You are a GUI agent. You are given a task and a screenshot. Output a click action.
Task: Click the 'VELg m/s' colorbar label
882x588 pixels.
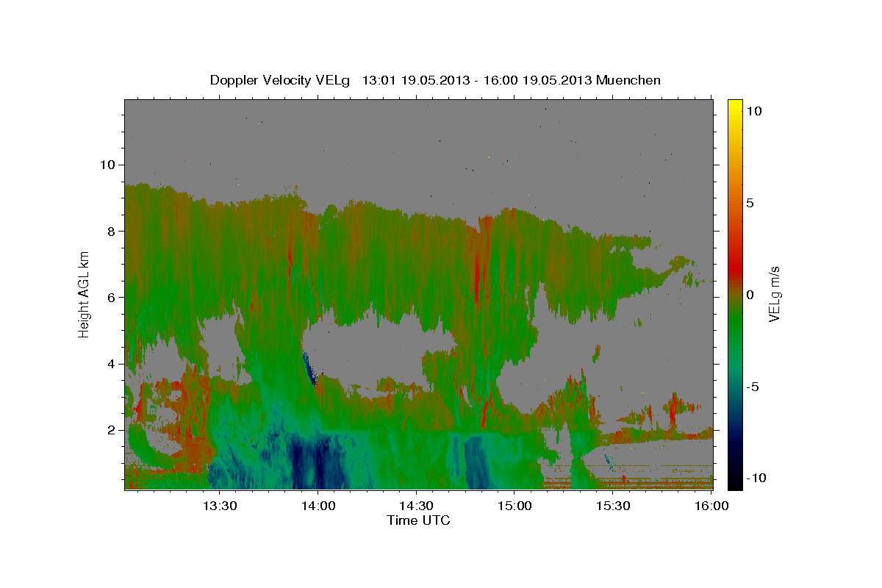pos(774,293)
